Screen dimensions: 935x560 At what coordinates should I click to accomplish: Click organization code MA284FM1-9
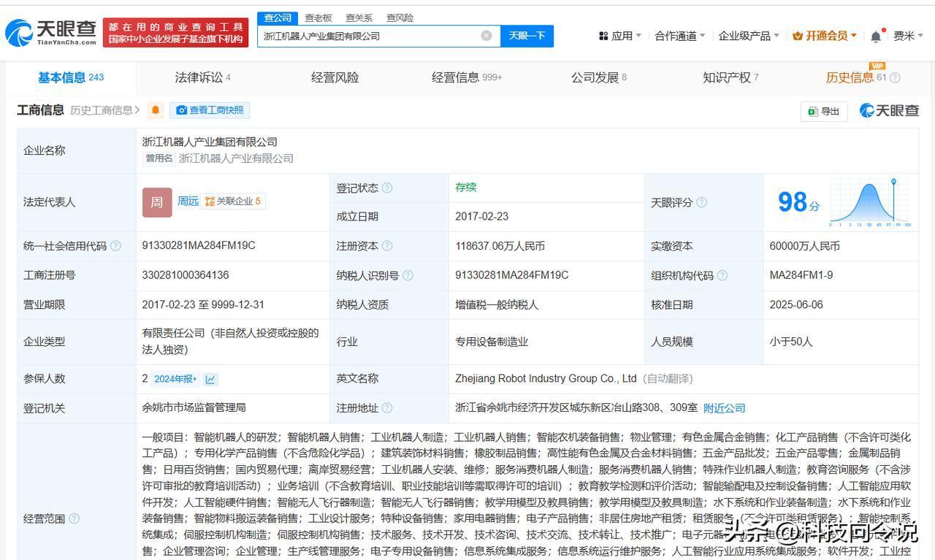tap(801, 275)
